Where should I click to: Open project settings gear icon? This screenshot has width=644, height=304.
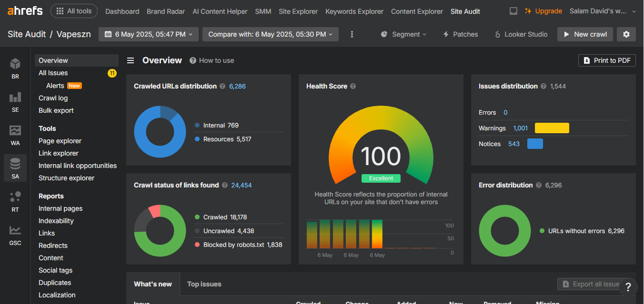(x=626, y=34)
